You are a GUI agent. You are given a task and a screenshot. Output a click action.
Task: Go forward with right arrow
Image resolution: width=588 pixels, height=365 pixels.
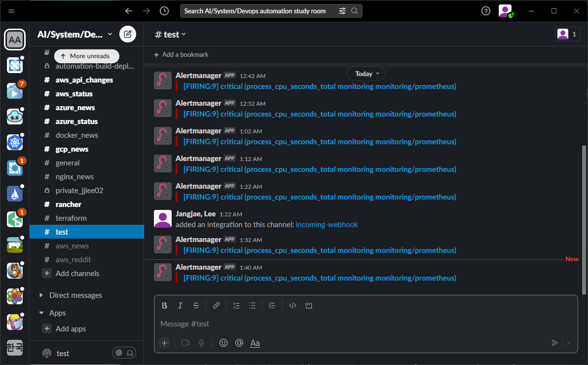click(x=146, y=11)
